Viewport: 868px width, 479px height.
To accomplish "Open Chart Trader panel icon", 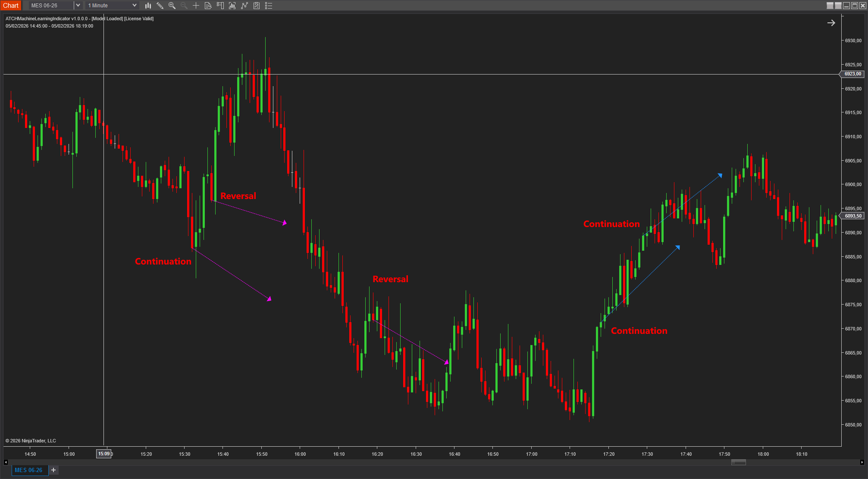I will 220,6.
